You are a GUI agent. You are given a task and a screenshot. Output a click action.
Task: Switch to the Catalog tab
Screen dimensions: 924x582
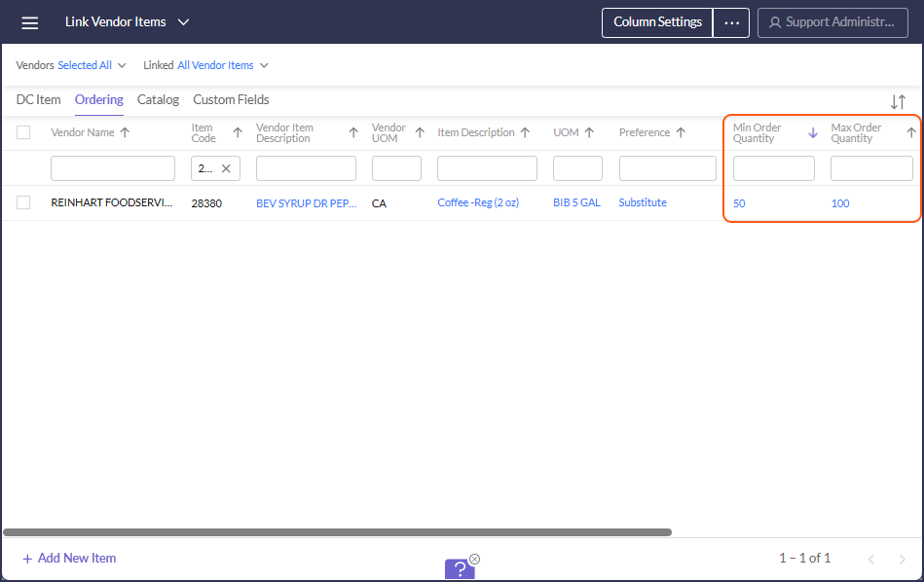158,99
